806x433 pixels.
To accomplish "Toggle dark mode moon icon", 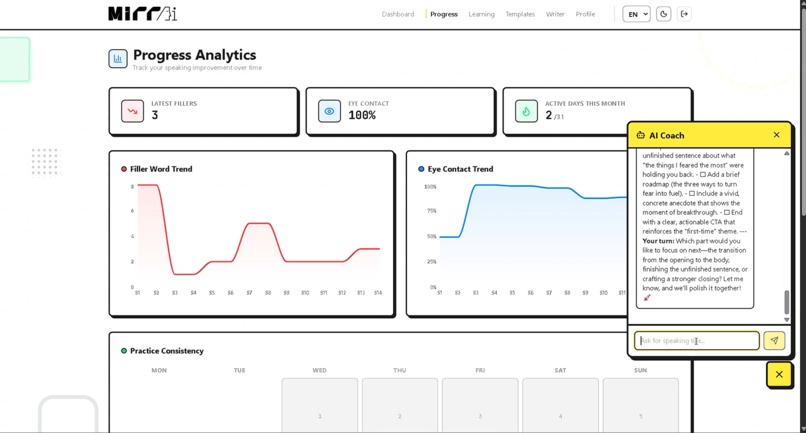I will 664,14.
